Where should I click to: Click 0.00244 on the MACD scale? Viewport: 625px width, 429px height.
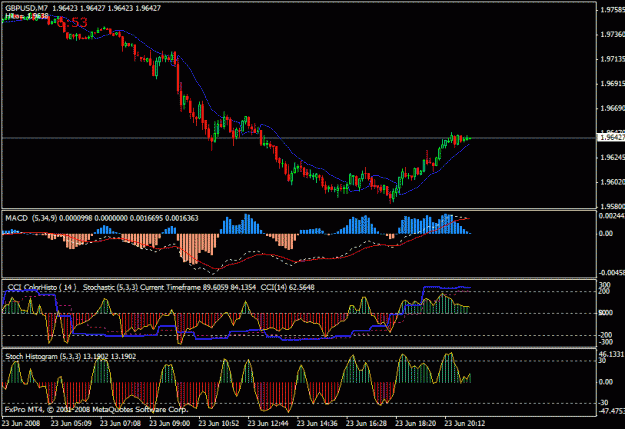coord(612,216)
